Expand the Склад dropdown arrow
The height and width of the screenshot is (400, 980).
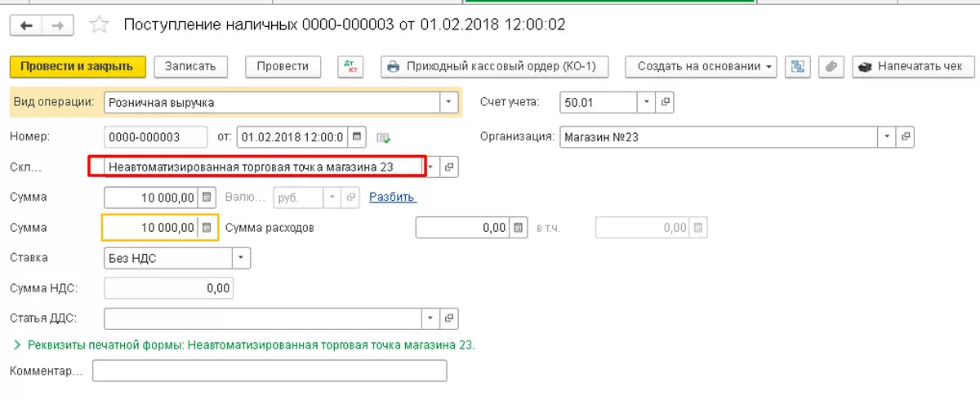(x=432, y=167)
